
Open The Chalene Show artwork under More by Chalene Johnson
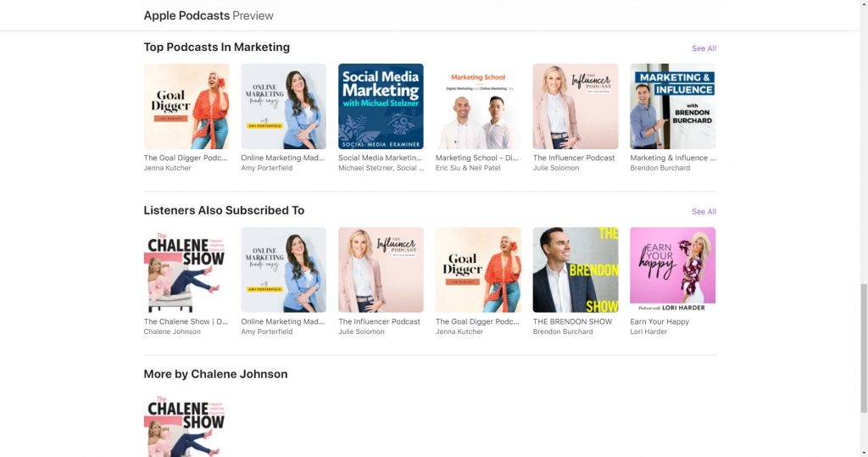pyautogui.click(x=186, y=424)
